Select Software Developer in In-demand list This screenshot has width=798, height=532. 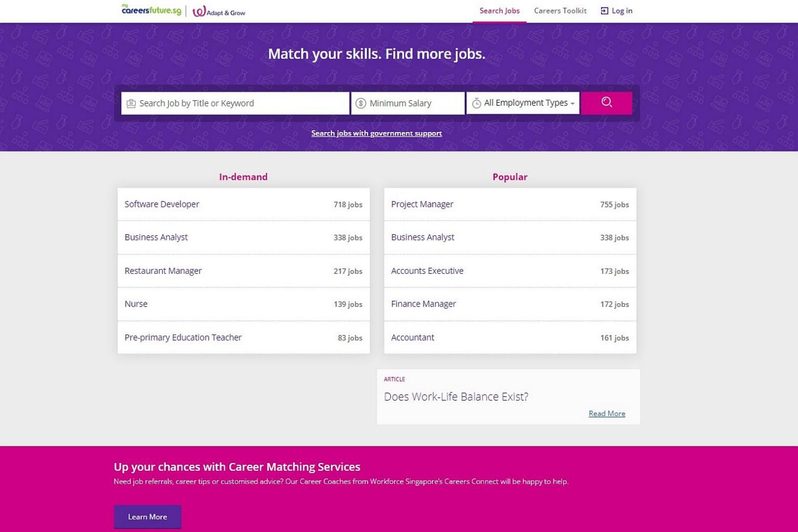(x=162, y=204)
